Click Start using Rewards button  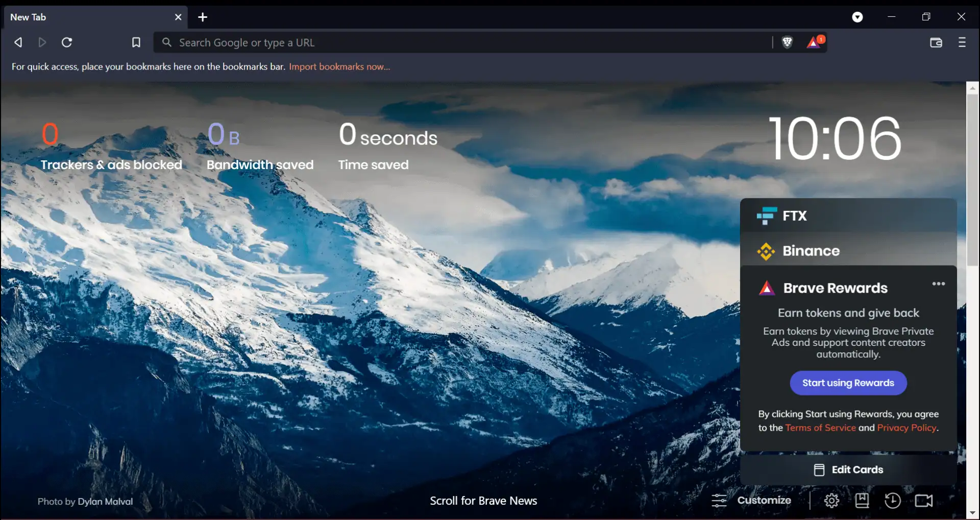(x=848, y=383)
